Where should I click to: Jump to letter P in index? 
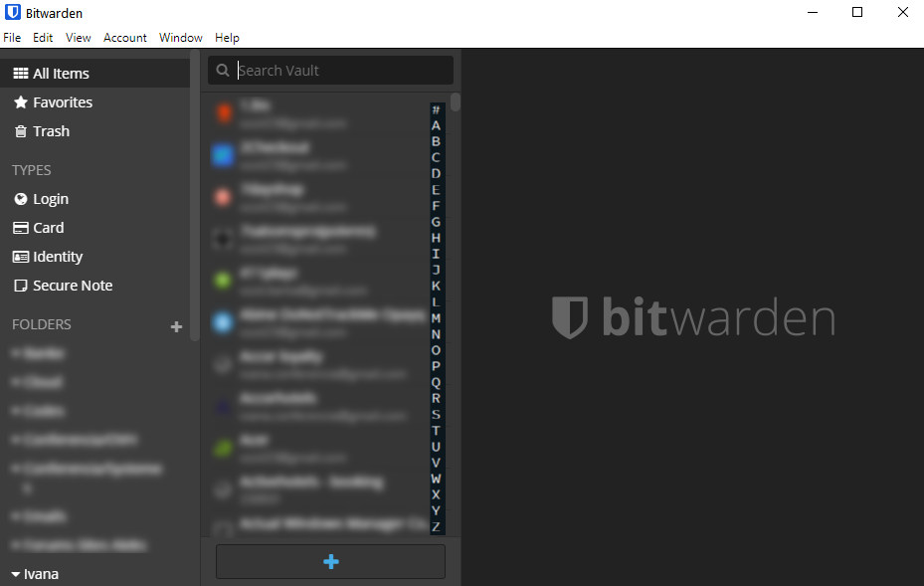point(436,366)
